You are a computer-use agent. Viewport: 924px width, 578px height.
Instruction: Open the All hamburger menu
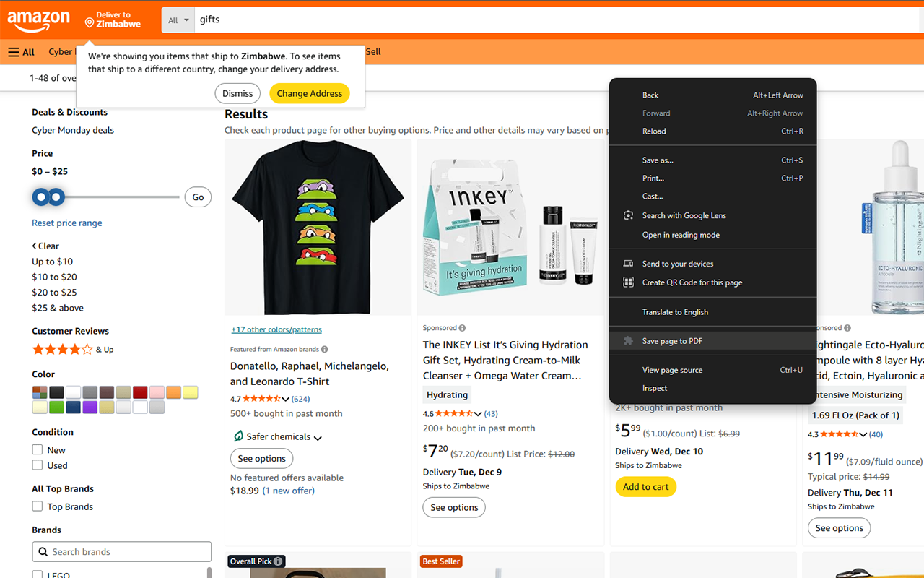[22, 52]
